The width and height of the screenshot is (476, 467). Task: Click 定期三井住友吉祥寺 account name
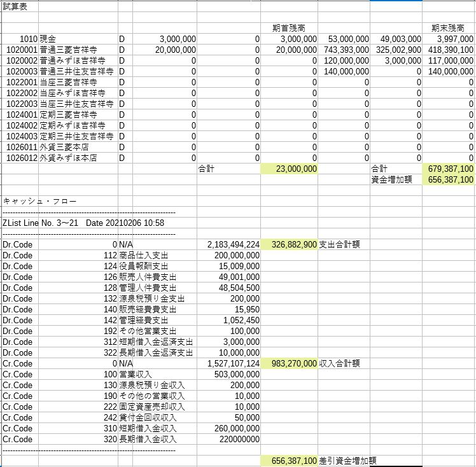pos(76,137)
